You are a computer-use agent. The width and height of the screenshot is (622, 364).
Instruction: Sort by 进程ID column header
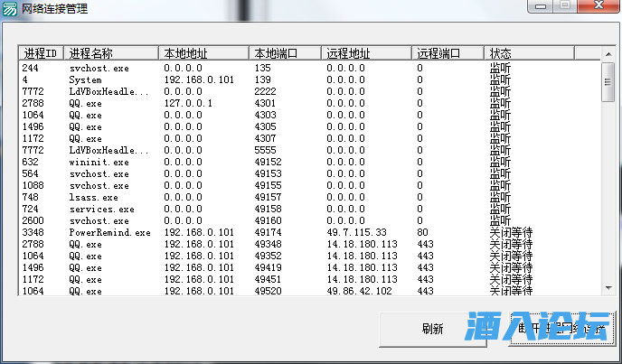41,53
